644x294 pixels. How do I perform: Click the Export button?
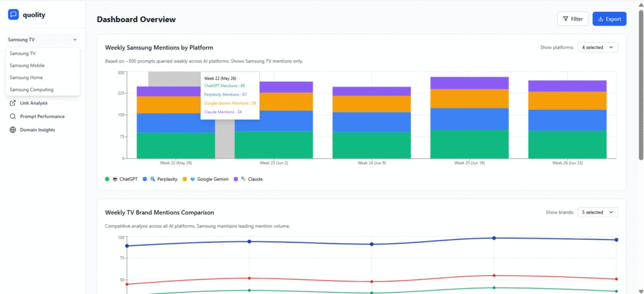tap(609, 19)
